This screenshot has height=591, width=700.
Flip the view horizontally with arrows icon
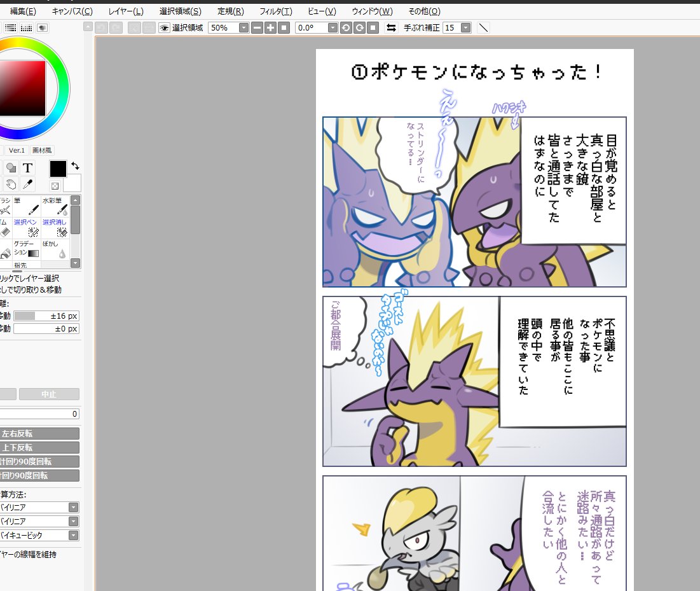tap(391, 28)
